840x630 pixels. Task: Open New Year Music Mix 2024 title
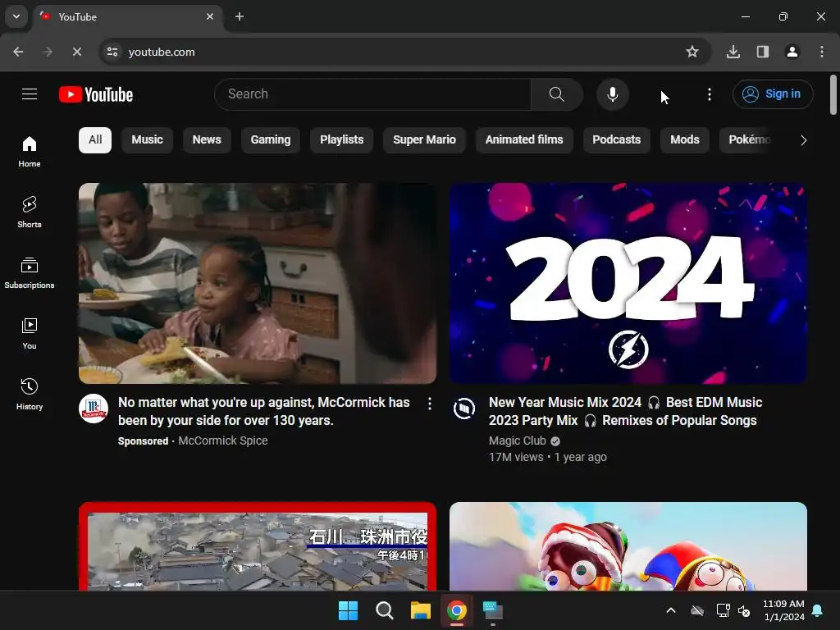(626, 412)
